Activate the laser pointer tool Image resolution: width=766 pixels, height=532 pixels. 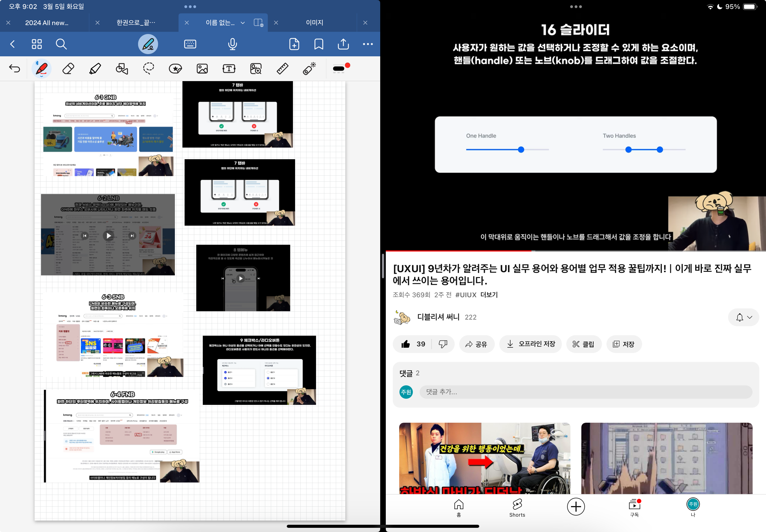tap(309, 69)
